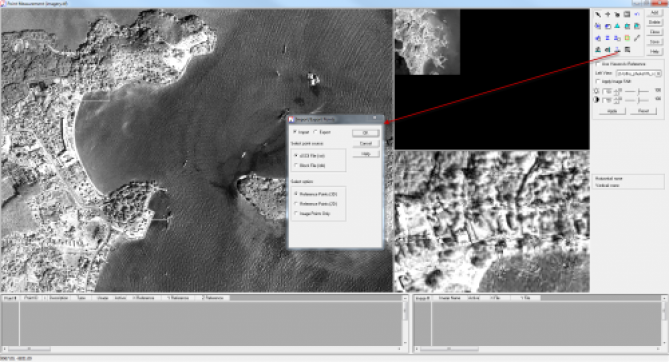
Task: Click the last icon in the bottom toolbox row
Action: (x=627, y=50)
